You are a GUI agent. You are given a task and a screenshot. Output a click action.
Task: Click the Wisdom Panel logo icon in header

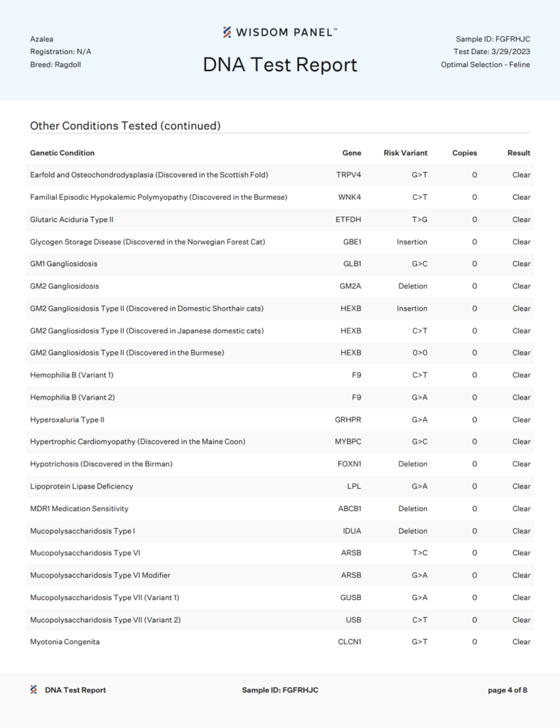(227, 32)
